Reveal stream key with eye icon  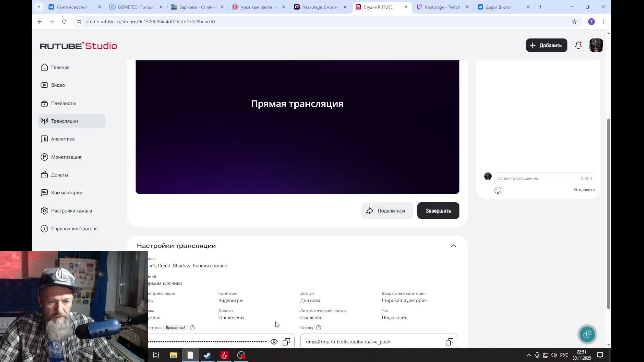[274, 342]
